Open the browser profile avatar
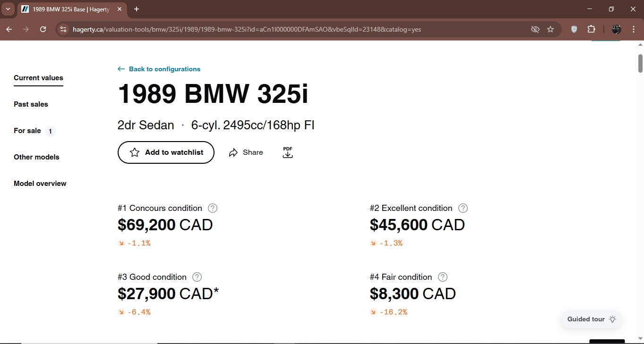The image size is (644, 344). pos(616,29)
